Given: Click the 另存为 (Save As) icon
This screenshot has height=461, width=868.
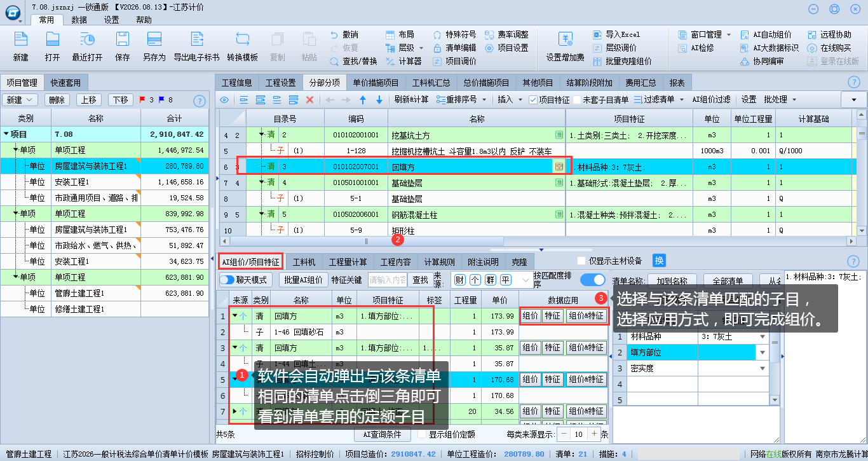Looking at the screenshot, I should tap(154, 46).
